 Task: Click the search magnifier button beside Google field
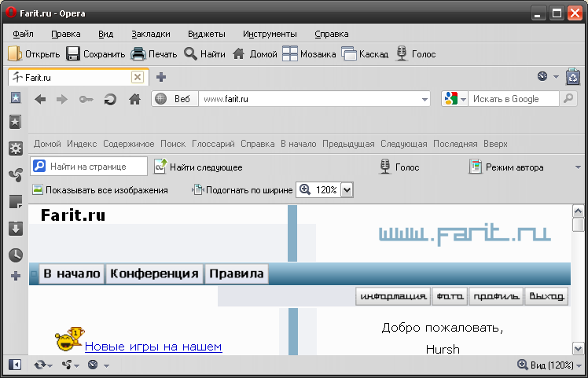[x=568, y=99]
